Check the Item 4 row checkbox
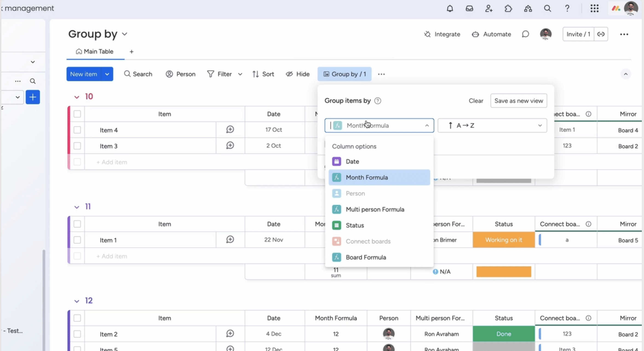Viewport: 644px width, 351px height. [77, 130]
